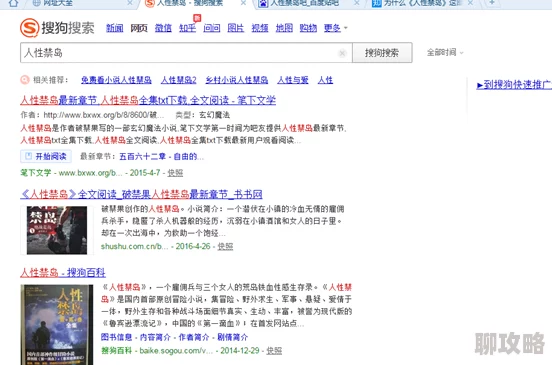Open the 剧情简介 sublink
Screen dimensions: 552x365
pyautogui.click(x=232, y=337)
